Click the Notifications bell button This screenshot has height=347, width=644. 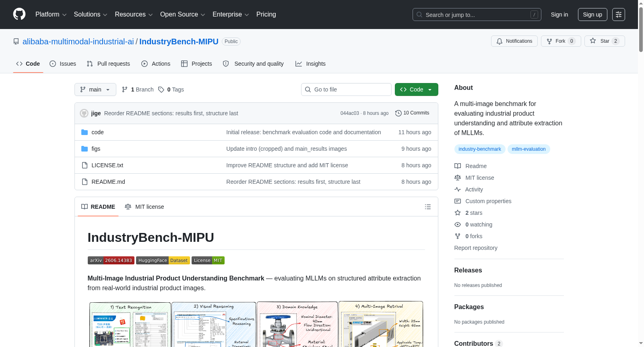tap(514, 41)
